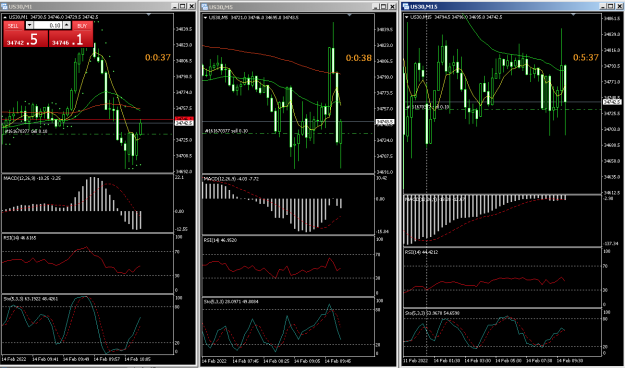Click the chart shift triangle in US30,M5
Screen dimensions: 625x368
pyautogui.click(x=350, y=15)
